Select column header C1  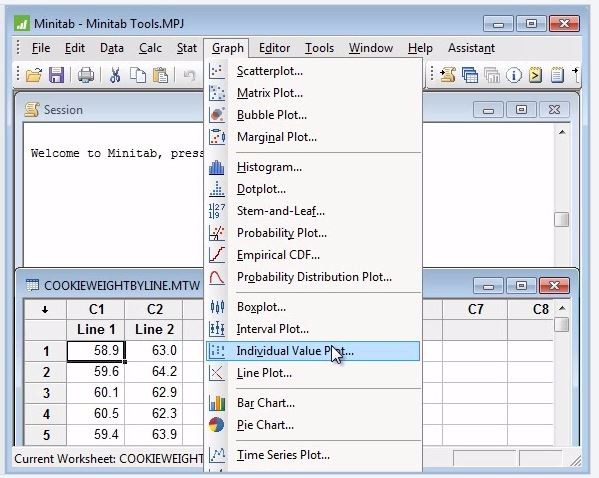[96, 309]
